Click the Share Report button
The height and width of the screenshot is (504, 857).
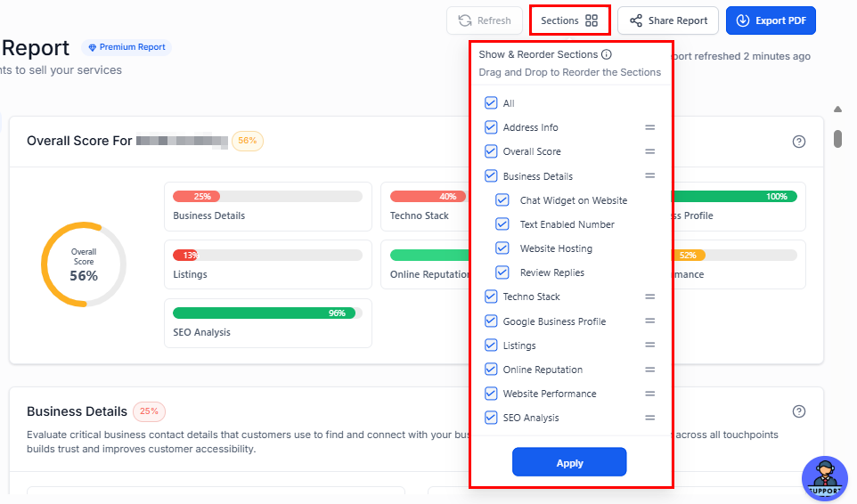(x=668, y=20)
